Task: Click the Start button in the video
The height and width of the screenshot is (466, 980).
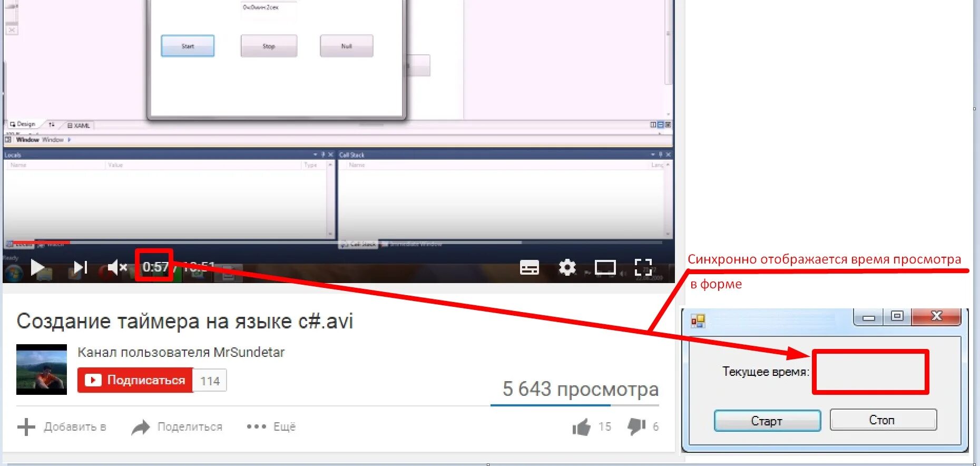Action: tap(188, 46)
